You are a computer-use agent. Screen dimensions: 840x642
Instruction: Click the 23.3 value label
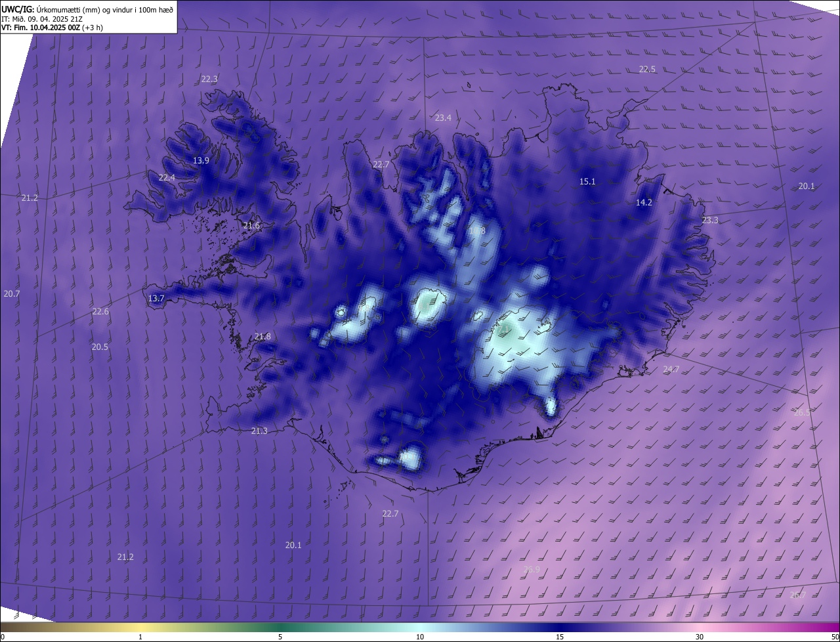coord(710,220)
